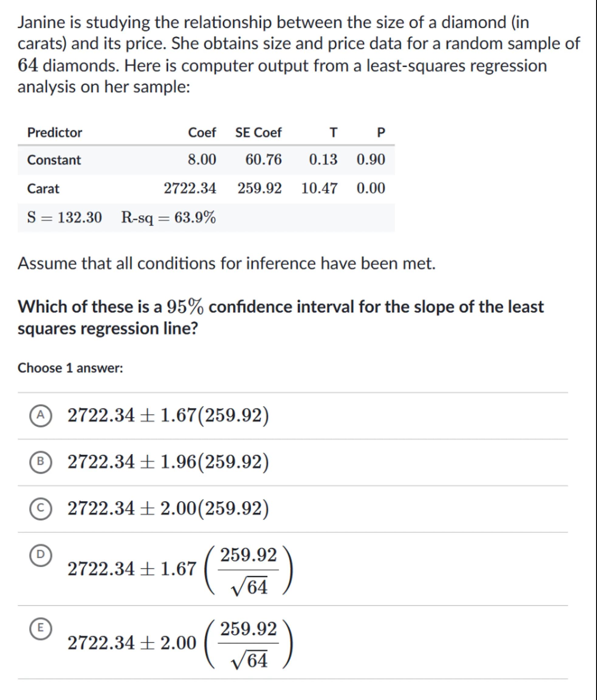Image resolution: width=597 pixels, height=700 pixels.
Task: Select the option E radio circle
Action: (x=40, y=629)
